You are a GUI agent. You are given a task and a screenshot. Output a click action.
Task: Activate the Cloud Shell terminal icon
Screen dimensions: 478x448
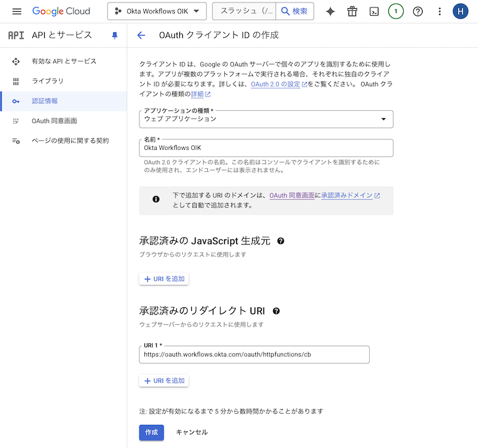click(x=374, y=11)
